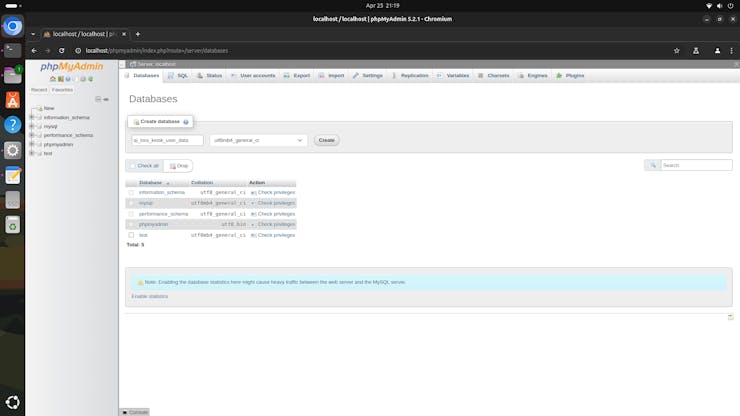Click the log out icon beside Home

coord(60,79)
